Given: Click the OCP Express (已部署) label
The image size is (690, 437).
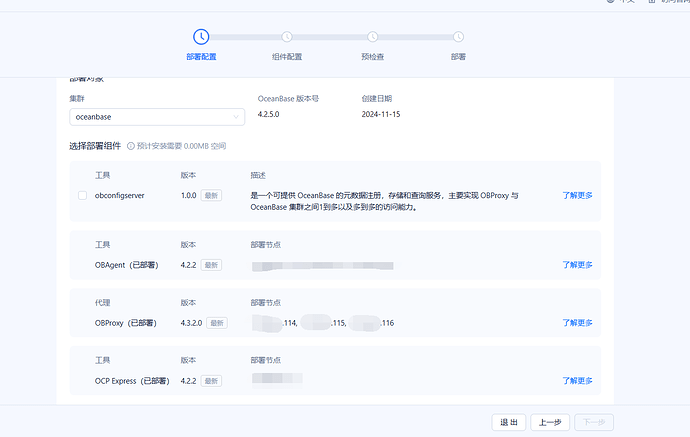Looking at the screenshot, I should point(132,381).
